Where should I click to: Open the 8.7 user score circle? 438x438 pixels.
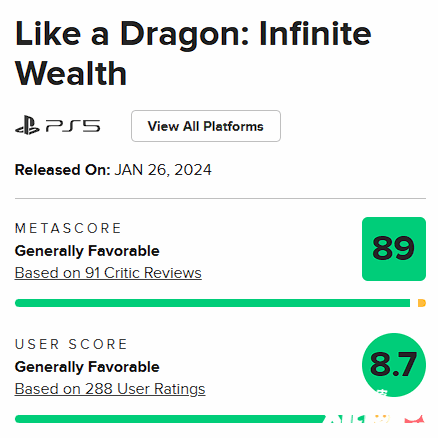click(x=394, y=365)
